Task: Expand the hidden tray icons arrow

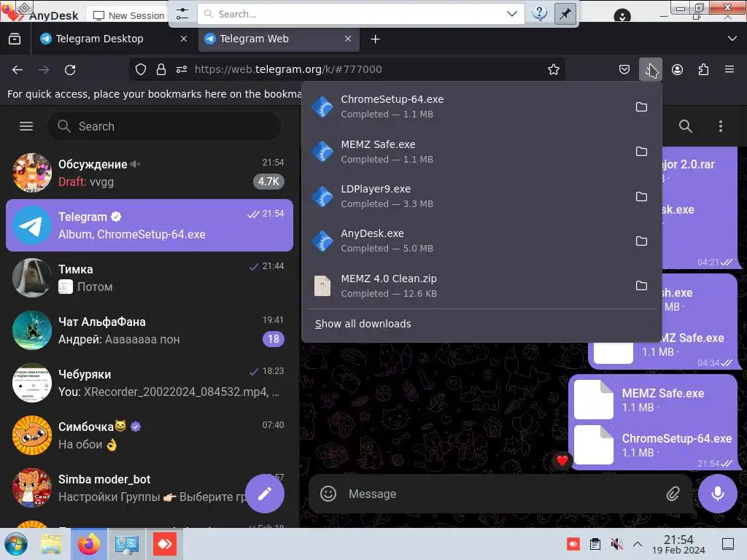Action: pos(638,544)
